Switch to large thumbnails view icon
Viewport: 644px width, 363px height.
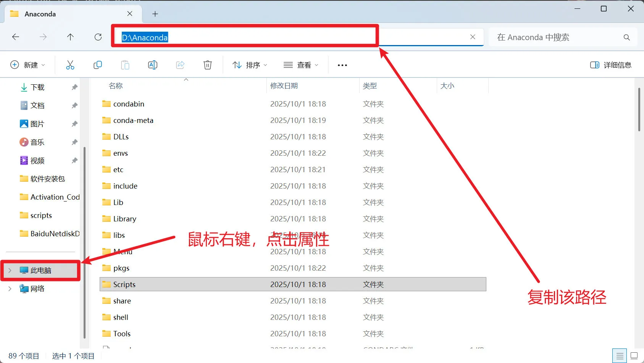(x=634, y=356)
